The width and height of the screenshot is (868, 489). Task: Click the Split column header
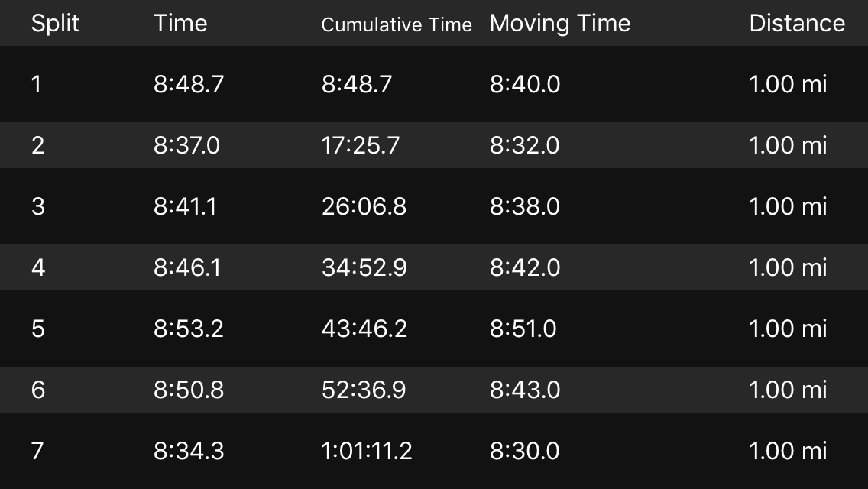[x=55, y=23]
